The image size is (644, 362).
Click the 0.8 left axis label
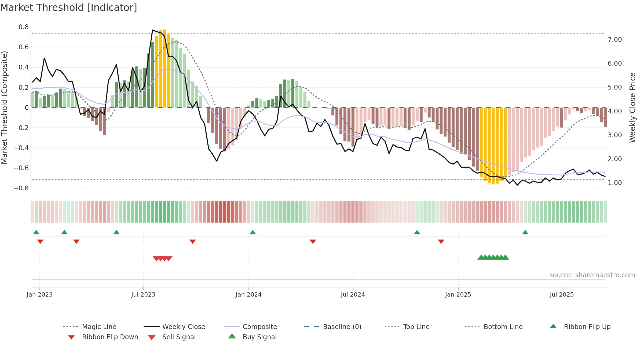[x=24, y=27]
